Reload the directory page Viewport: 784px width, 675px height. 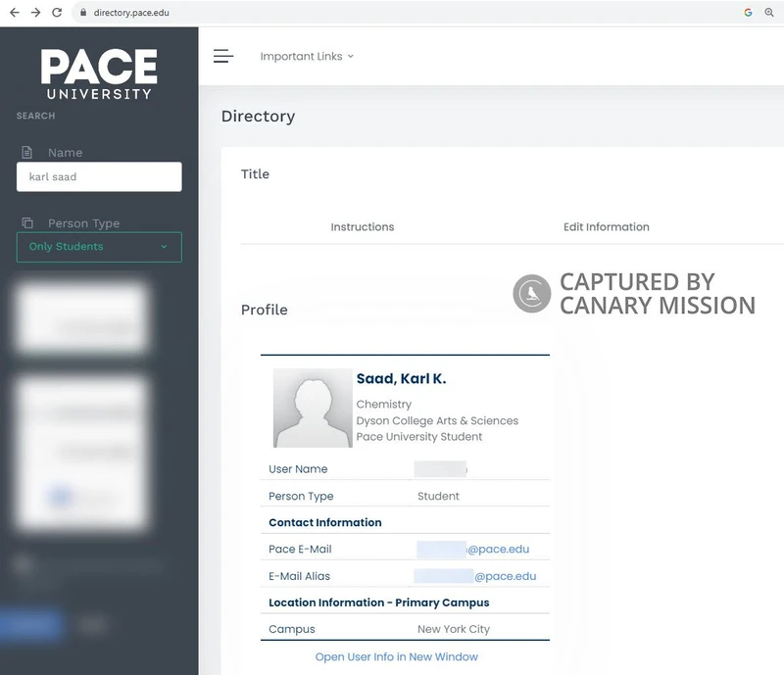57,13
